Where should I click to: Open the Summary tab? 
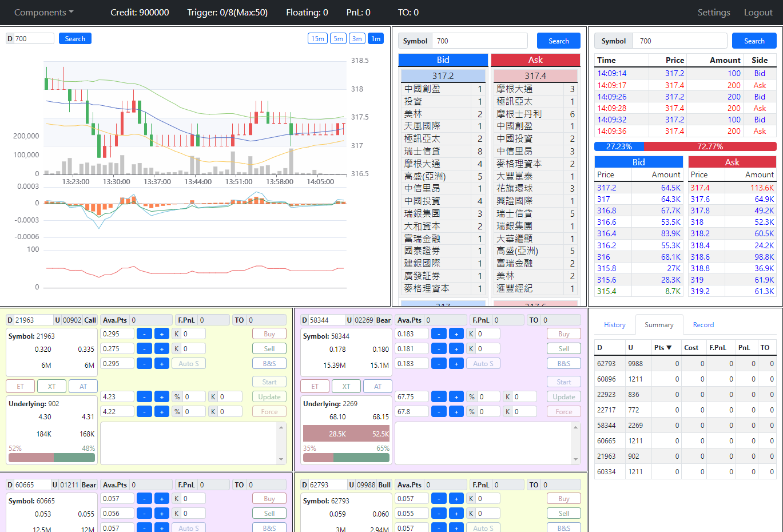tap(659, 325)
